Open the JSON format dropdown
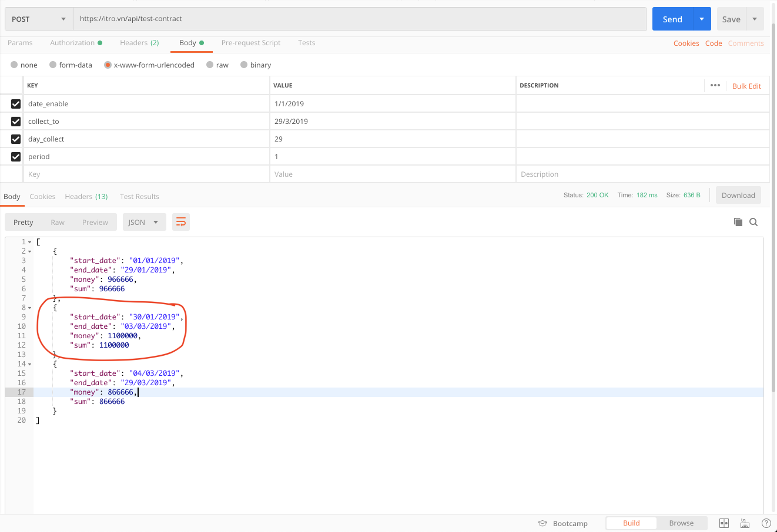Image resolution: width=777 pixels, height=532 pixels. [x=144, y=222]
